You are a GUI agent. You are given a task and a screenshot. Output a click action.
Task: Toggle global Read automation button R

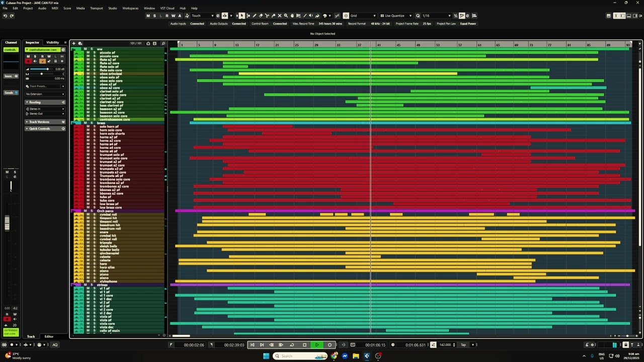167,16
